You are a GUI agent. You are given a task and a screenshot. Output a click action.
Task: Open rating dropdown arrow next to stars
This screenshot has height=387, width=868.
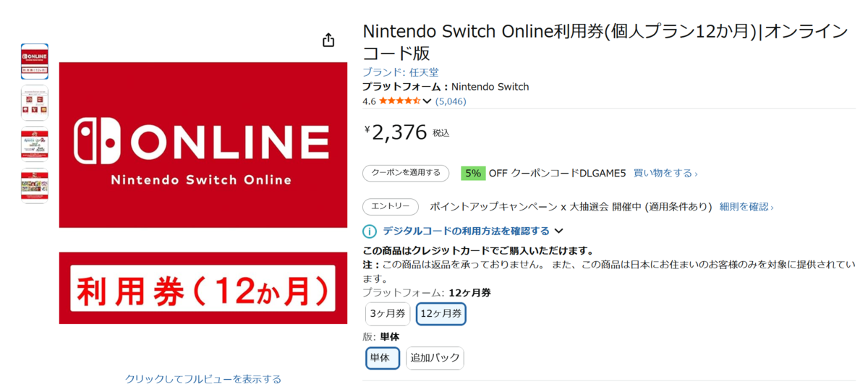427,101
